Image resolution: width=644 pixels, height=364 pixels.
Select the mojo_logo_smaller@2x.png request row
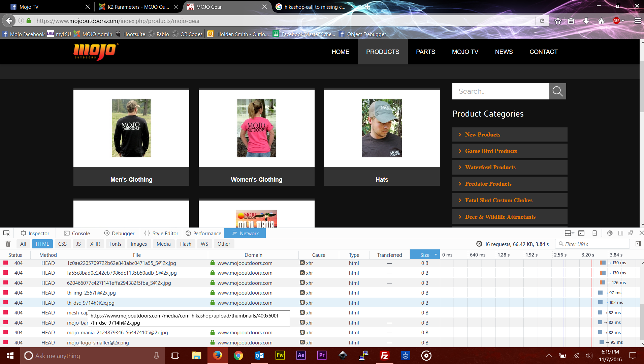(x=320, y=343)
